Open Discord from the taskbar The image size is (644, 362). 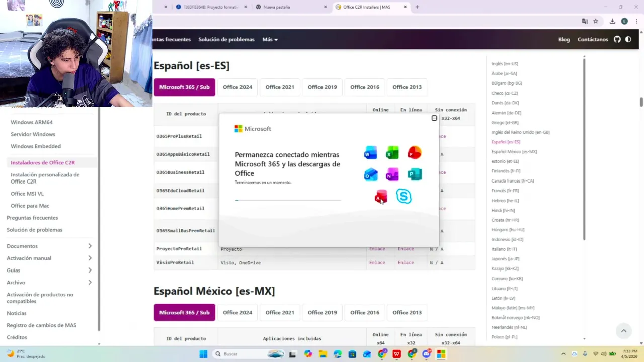point(427,354)
